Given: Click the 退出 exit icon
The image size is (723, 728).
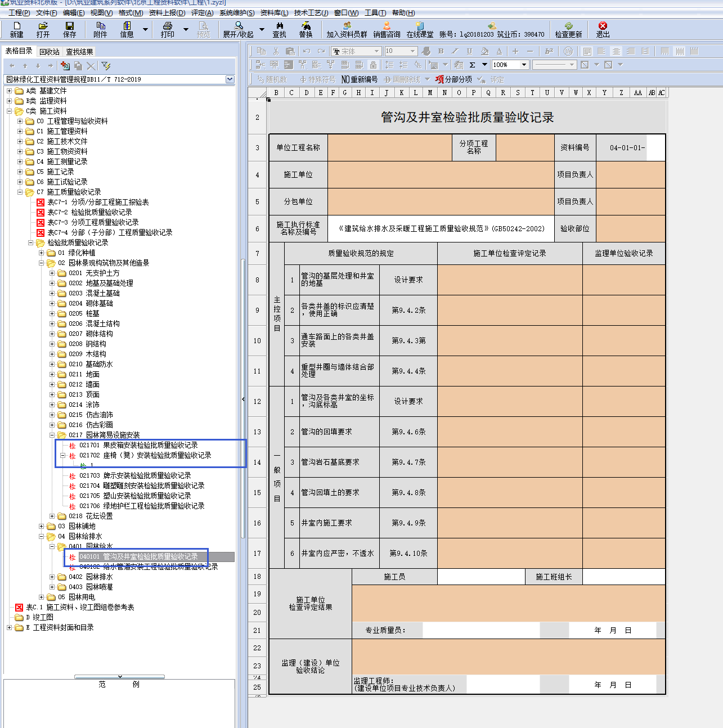Looking at the screenshot, I should point(603,30).
